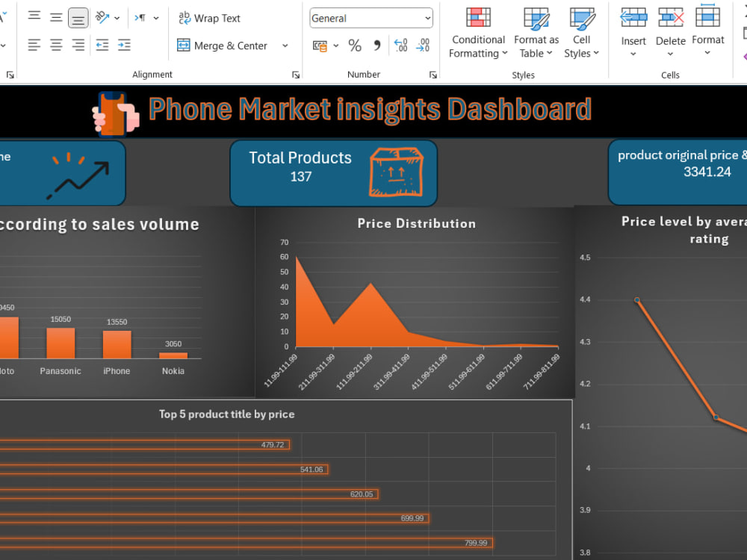Click the Price level by average rating title
Viewport: 747px width, 560px height.
[x=684, y=230]
